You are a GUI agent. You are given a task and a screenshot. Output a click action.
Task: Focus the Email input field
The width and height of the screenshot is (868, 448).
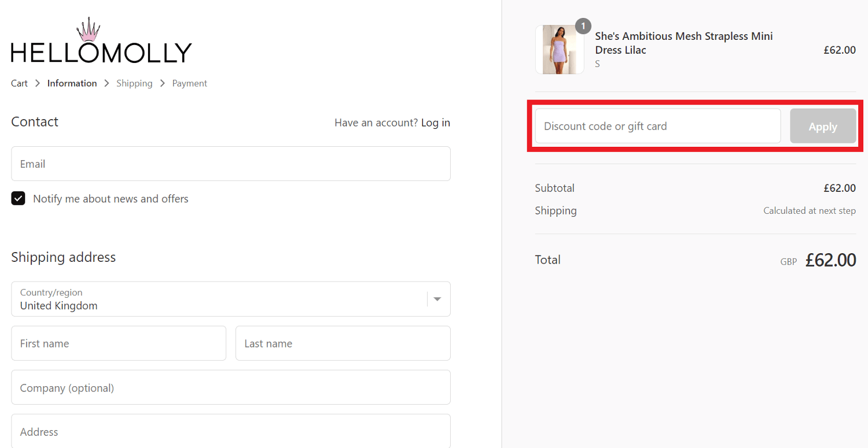pos(231,164)
